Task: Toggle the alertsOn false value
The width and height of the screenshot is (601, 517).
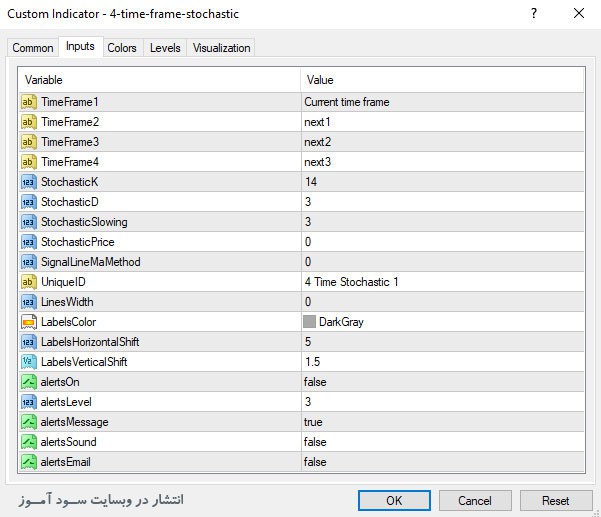Action: [441, 382]
